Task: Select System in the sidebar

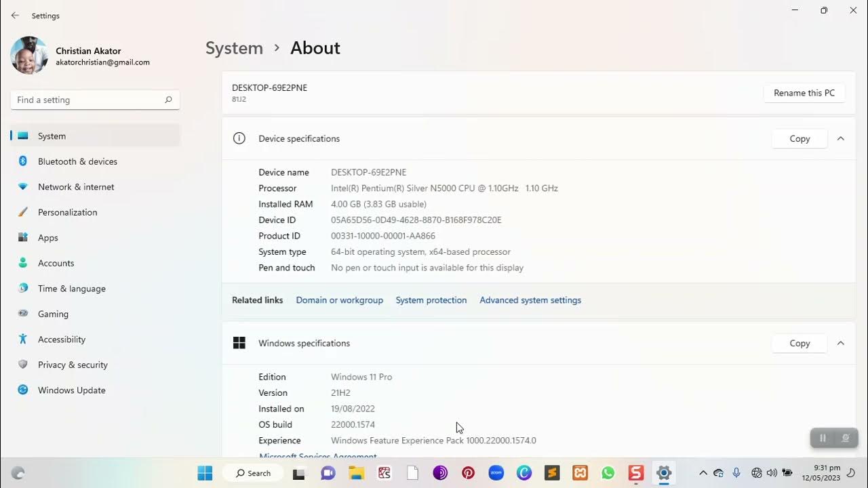Action: point(95,136)
